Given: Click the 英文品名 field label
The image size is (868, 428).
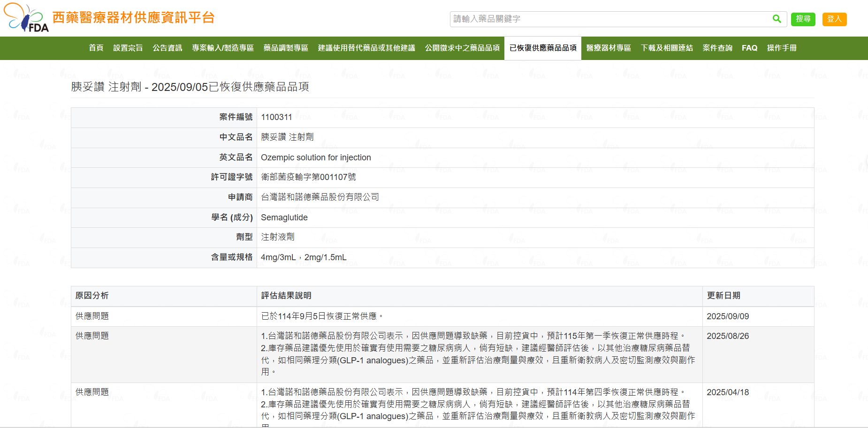Looking at the screenshot, I should pos(236,158).
